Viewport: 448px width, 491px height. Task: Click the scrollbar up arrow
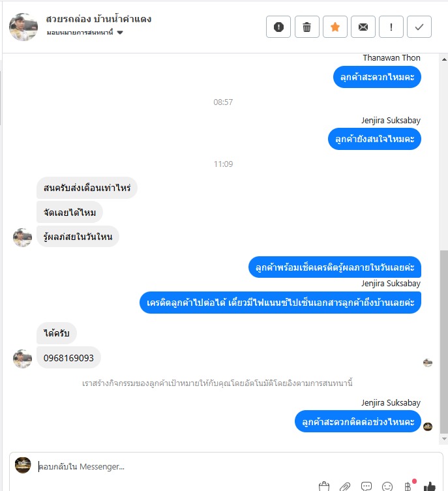click(x=444, y=59)
